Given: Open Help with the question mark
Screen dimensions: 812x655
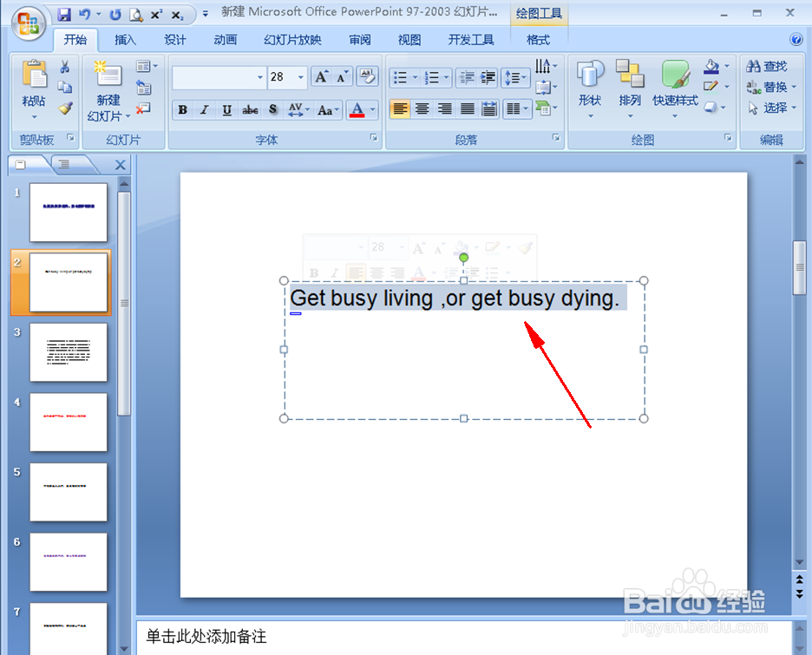Looking at the screenshot, I should (x=796, y=39).
